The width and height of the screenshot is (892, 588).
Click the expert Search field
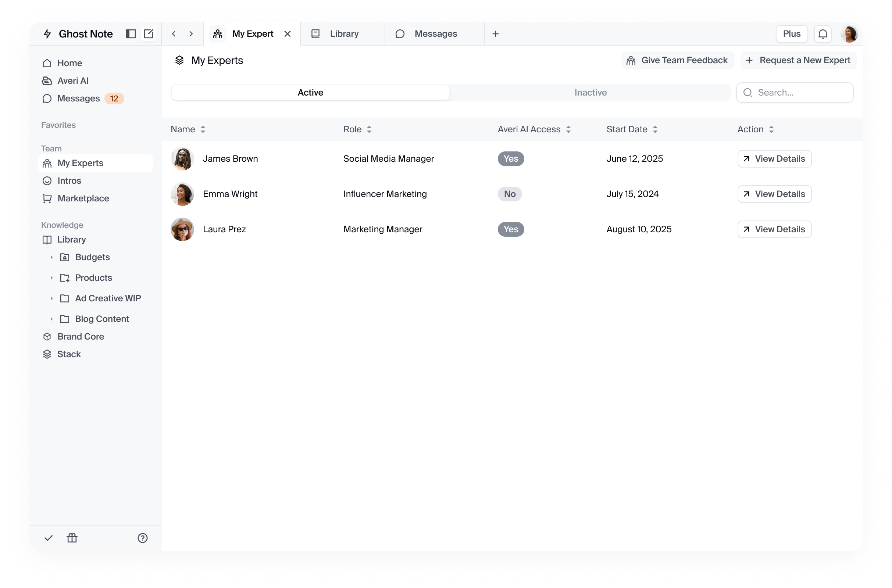click(801, 93)
